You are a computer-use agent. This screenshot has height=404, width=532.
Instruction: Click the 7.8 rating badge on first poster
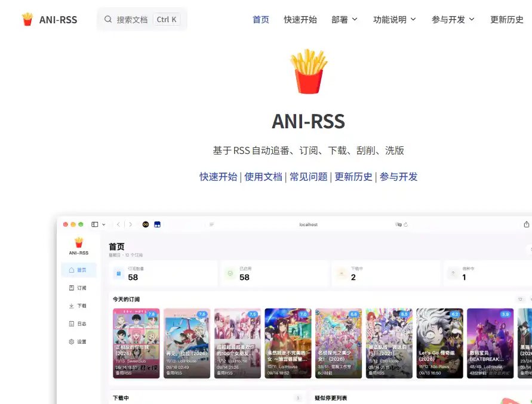(x=152, y=314)
